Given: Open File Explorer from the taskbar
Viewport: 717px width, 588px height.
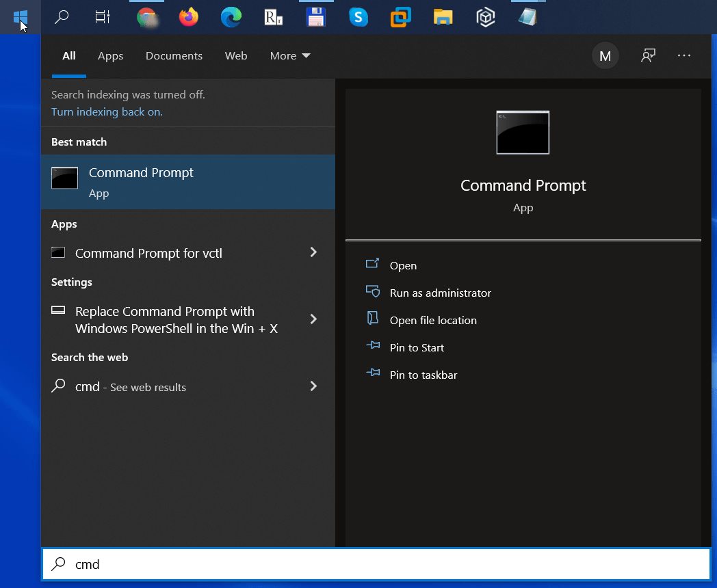Looking at the screenshot, I should pyautogui.click(x=443, y=17).
